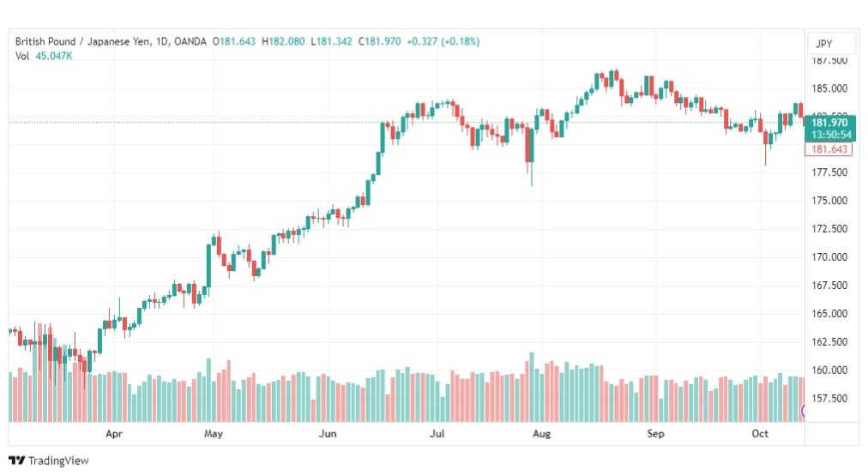This screenshot has width=868, height=476.
Task: Click the TradingView logo icon
Action: coord(16,460)
